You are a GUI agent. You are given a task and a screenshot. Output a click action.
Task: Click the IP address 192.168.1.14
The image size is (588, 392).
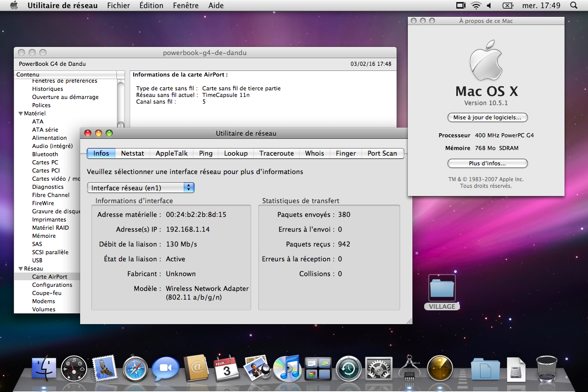pyautogui.click(x=188, y=230)
